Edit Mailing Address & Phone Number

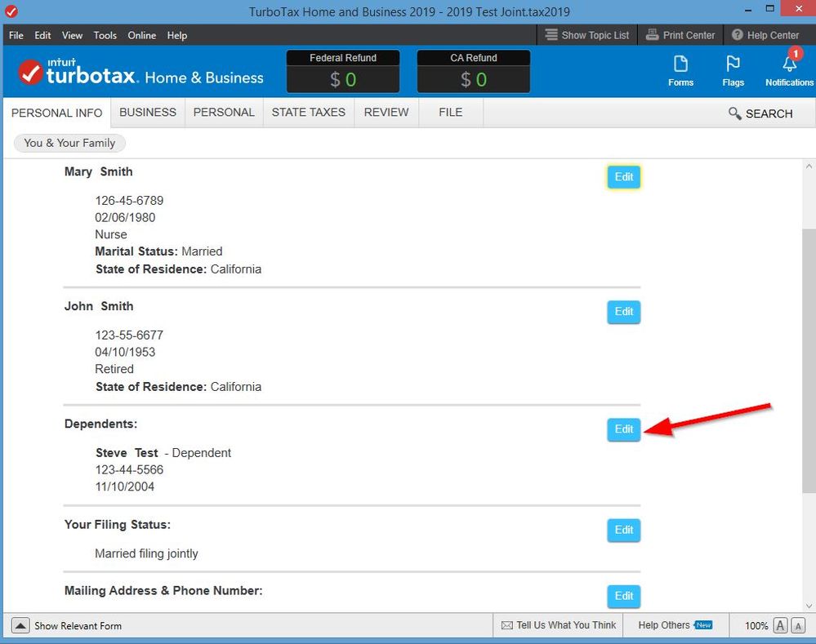click(x=623, y=596)
